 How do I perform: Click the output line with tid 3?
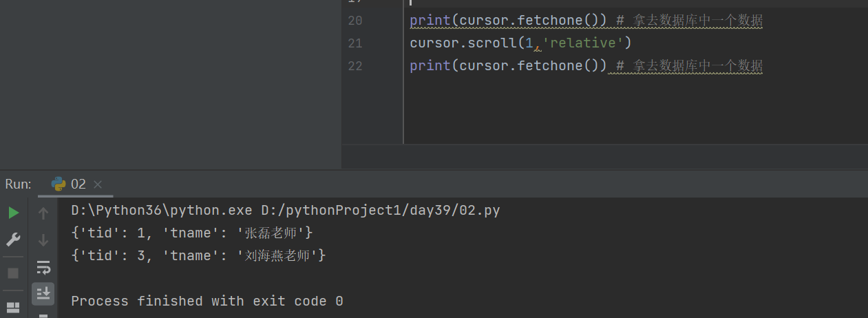click(x=198, y=255)
